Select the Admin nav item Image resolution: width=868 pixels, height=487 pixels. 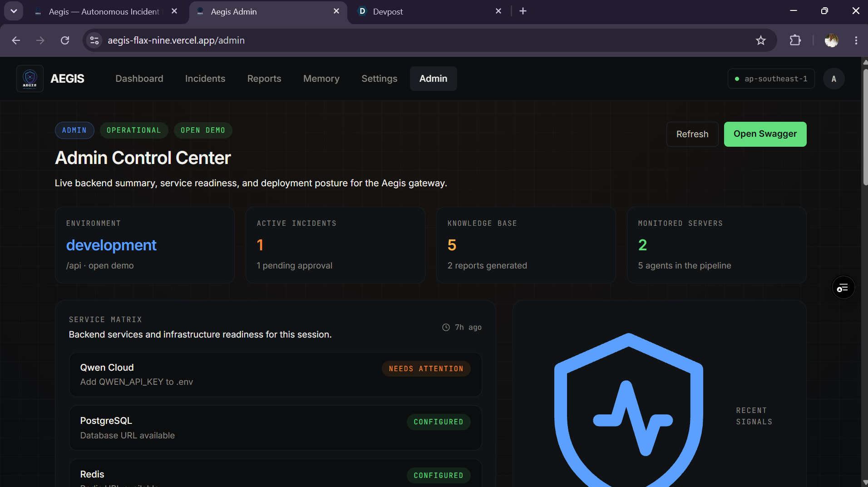(434, 79)
